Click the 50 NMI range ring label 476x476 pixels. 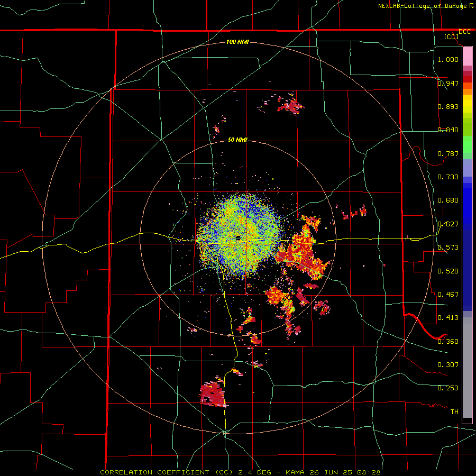237,140
